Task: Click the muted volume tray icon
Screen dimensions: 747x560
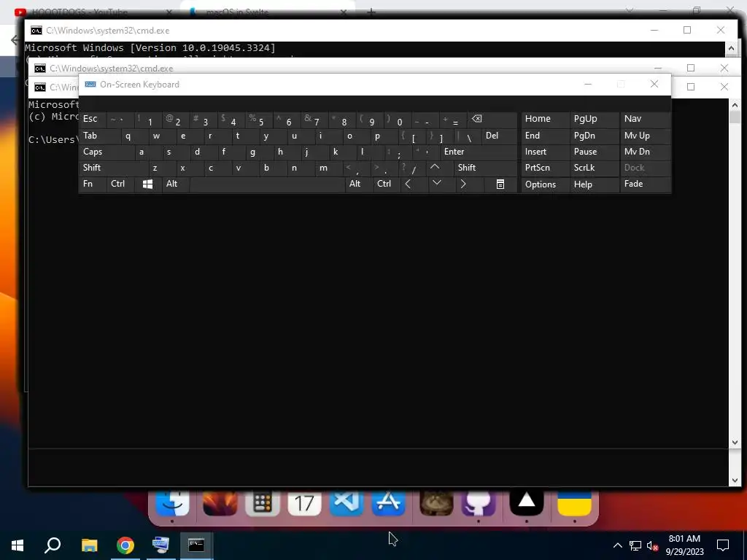Action: tap(652, 545)
